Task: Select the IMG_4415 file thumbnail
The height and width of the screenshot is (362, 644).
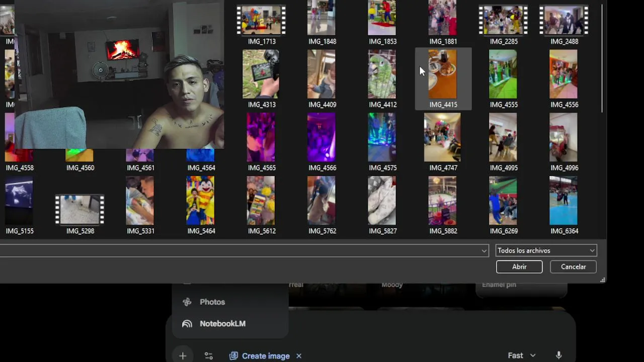Action: coord(442,74)
